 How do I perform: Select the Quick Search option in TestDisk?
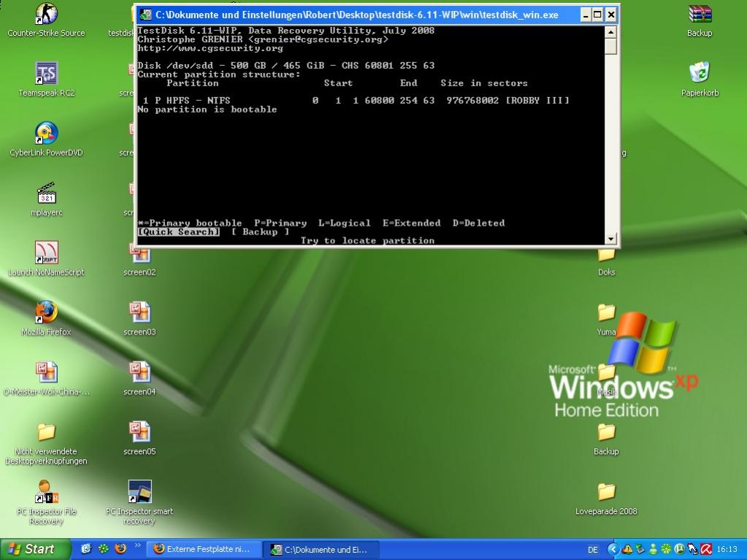[179, 232]
